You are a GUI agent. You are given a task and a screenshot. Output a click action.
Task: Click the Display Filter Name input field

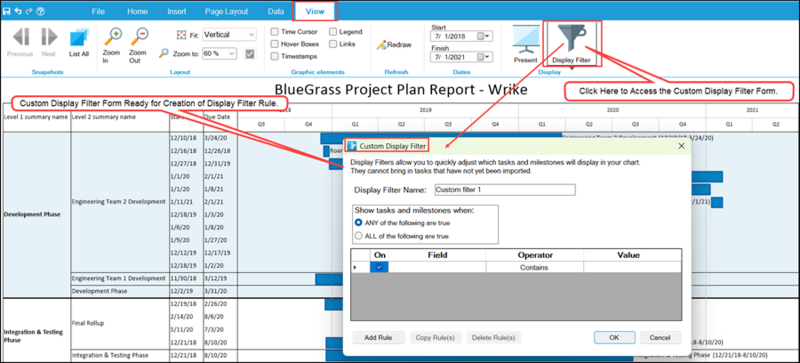505,190
